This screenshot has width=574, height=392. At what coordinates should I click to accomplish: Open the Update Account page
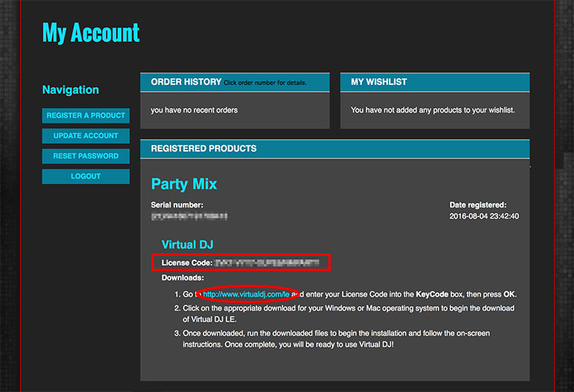pyautogui.click(x=86, y=136)
